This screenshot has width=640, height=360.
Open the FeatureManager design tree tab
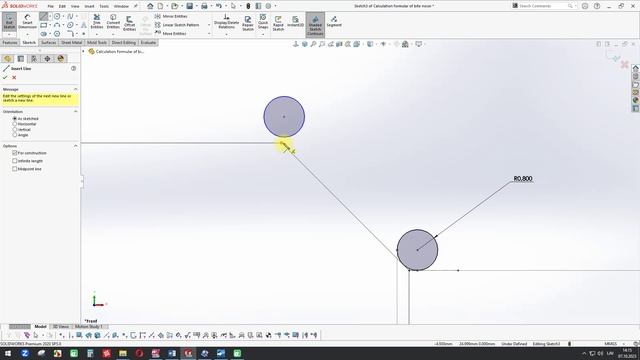pos(8,59)
